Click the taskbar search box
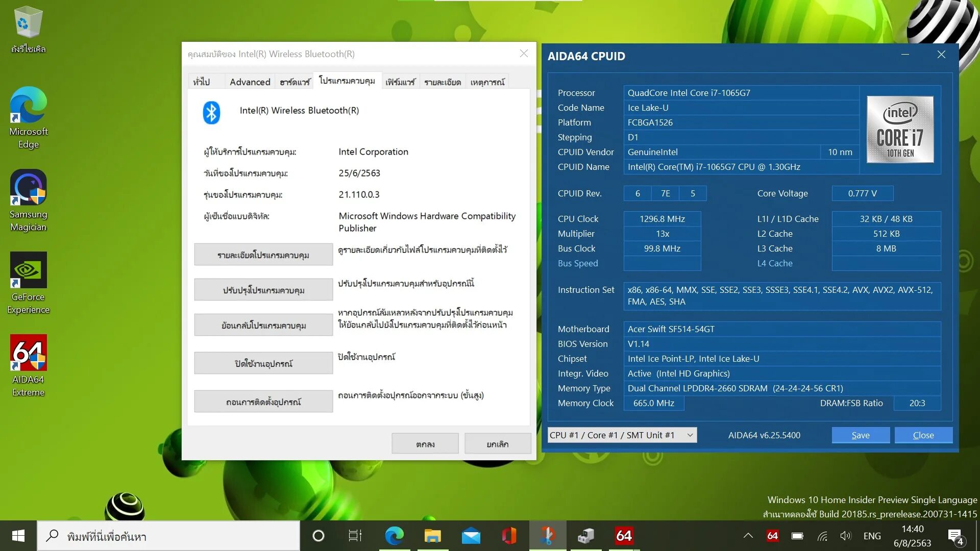This screenshot has height=551, width=980. point(168,536)
